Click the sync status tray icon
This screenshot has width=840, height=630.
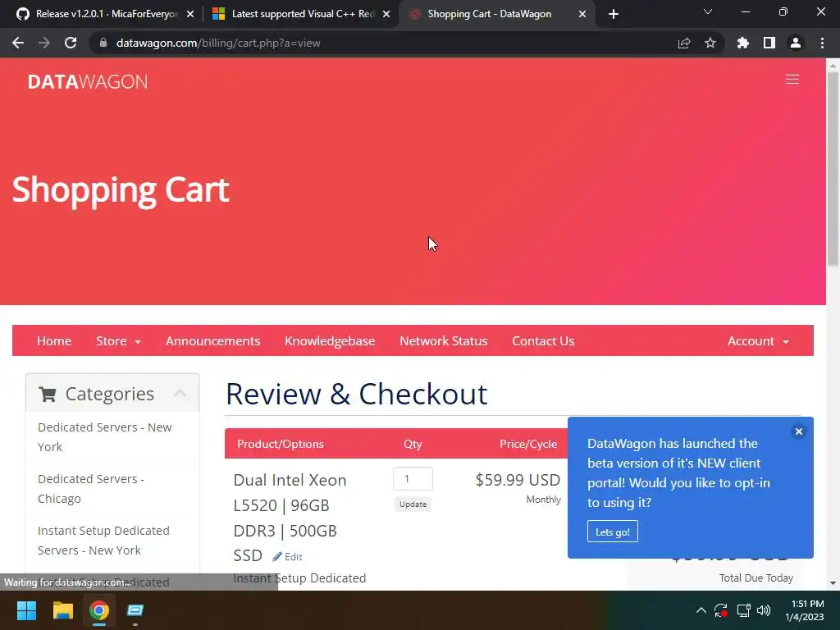tap(721, 610)
